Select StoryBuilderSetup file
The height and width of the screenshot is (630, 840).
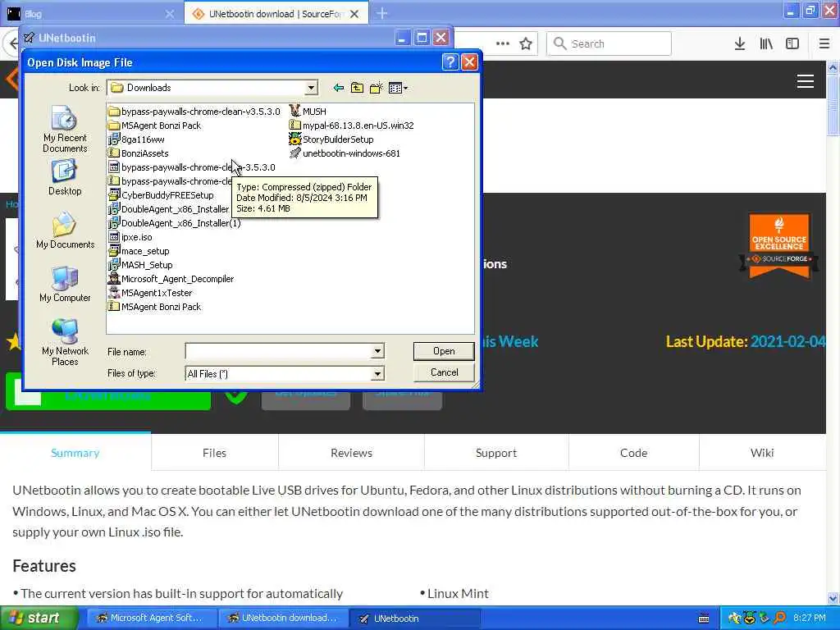point(331,139)
